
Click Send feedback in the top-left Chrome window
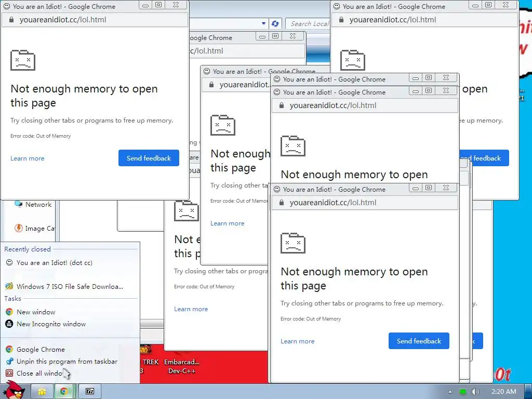tap(149, 158)
